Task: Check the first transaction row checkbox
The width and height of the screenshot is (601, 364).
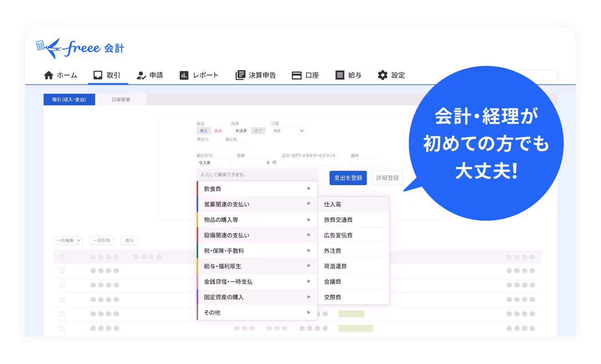Action: pos(62,271)
